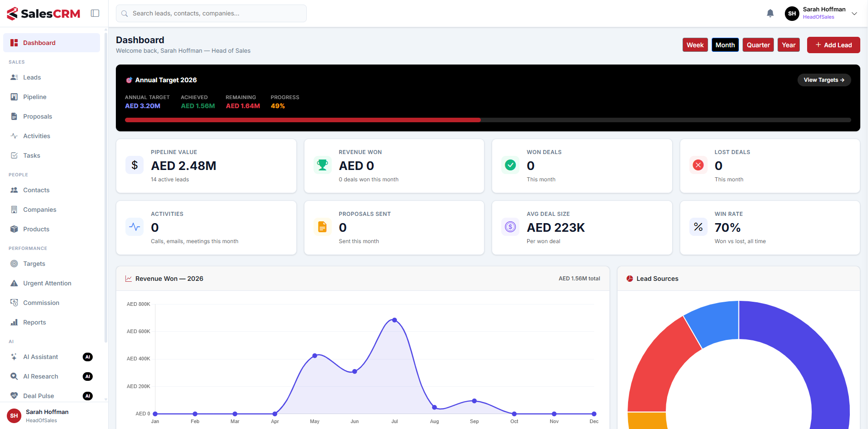This screenshot has height=429, width=868.
Task: Click the May data point on chart
Action: point(315,356)
